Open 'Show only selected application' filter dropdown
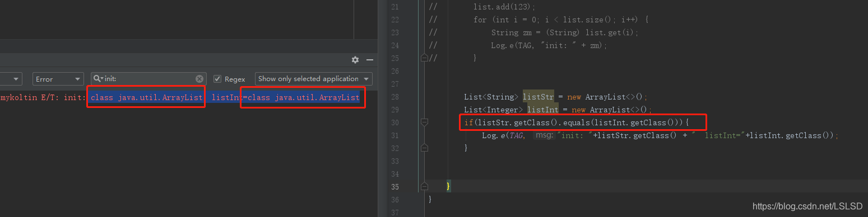The image size is (868, 217). coord(313,79)
